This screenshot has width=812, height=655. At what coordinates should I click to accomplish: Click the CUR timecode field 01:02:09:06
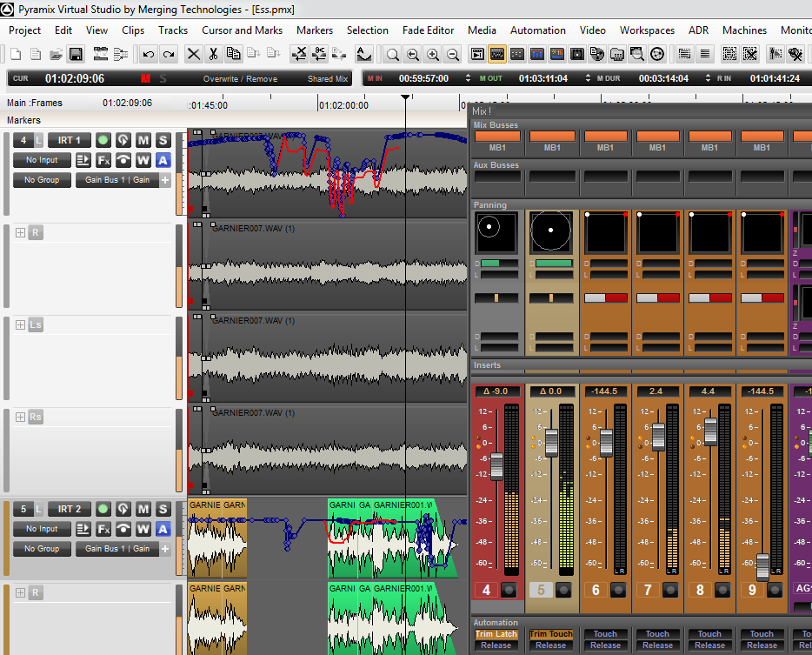pos(75,78)
